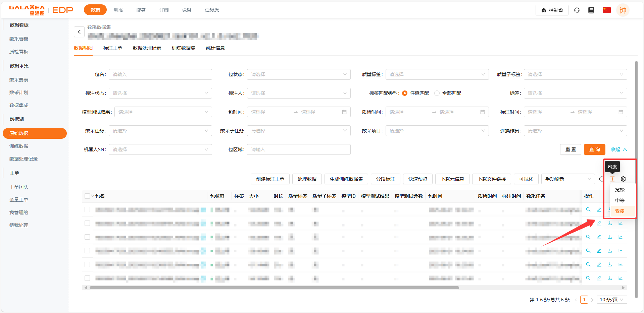This screenshot has width=644, height=313.
Task: Click the Chinese flag language icon
Action: click(x=606, y=10)
